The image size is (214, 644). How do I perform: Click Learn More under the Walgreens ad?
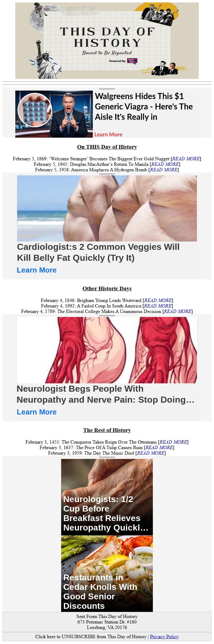point(108,134)
